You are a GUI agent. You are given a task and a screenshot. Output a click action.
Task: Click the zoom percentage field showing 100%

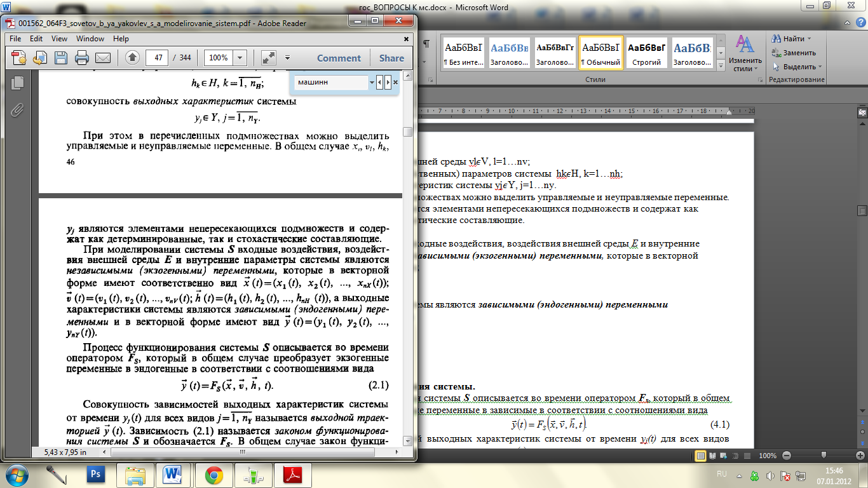[219, 58]
